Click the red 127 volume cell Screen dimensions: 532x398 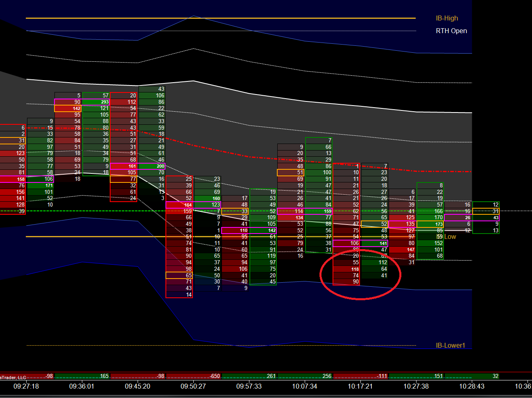(402, 230)
